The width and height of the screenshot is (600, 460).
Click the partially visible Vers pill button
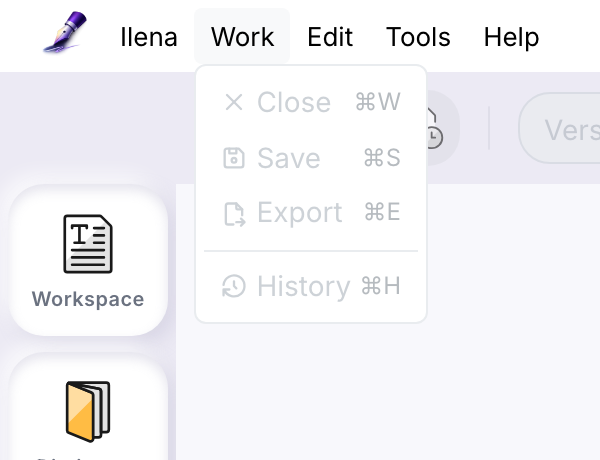point(559,128)
